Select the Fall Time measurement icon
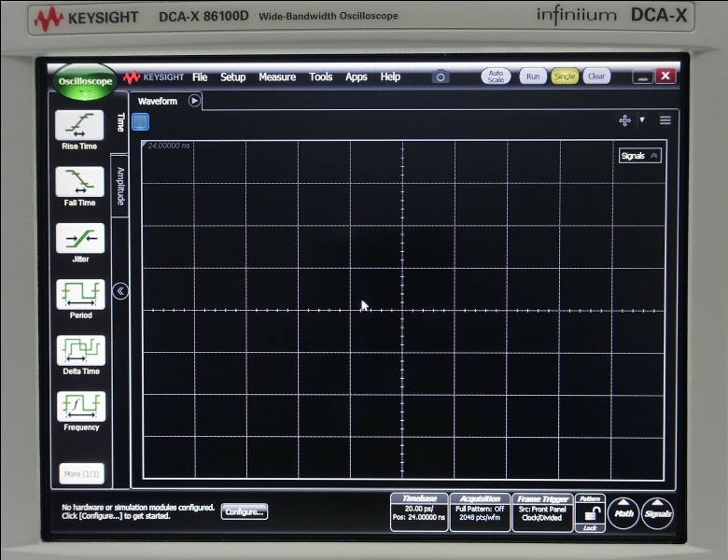728x560 pixels. [x=80, y=183]
